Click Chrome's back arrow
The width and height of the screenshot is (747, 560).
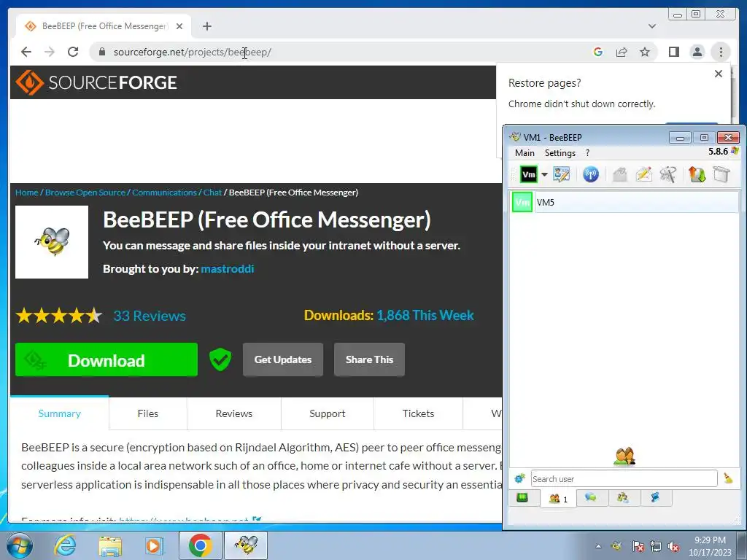[26, 52]
